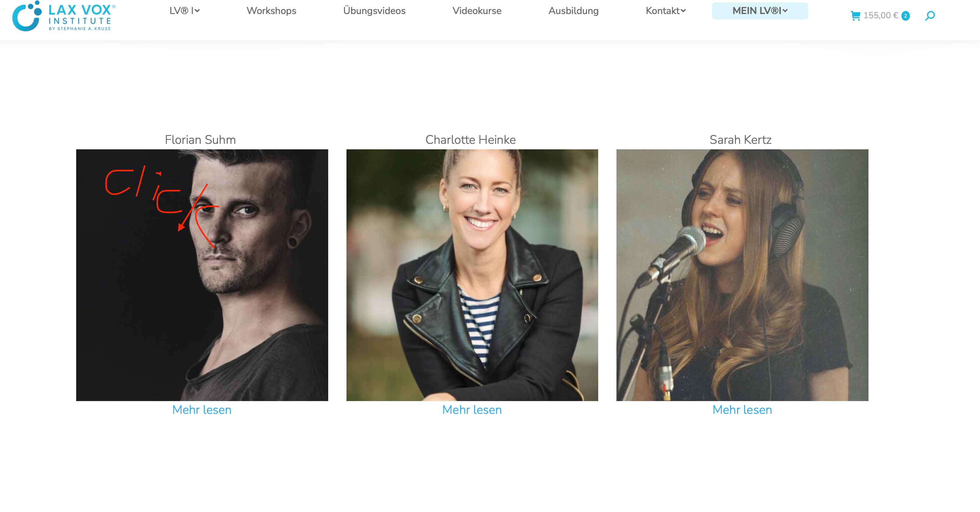The height and width of the screenshot is (512, 980).
Task: Open Florian Suhm's portrait photo
Action: tap(202, 275)
